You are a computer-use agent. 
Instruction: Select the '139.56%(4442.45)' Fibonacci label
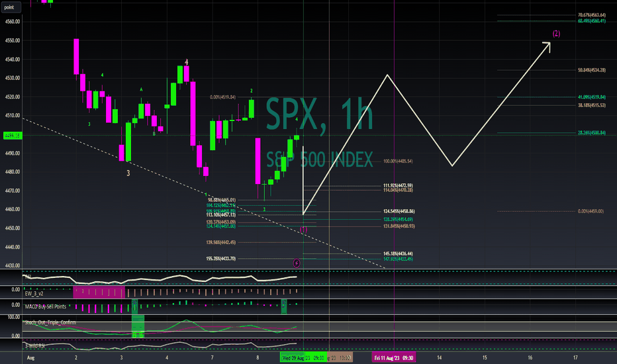pyautogui.click(x=220, y=242)
